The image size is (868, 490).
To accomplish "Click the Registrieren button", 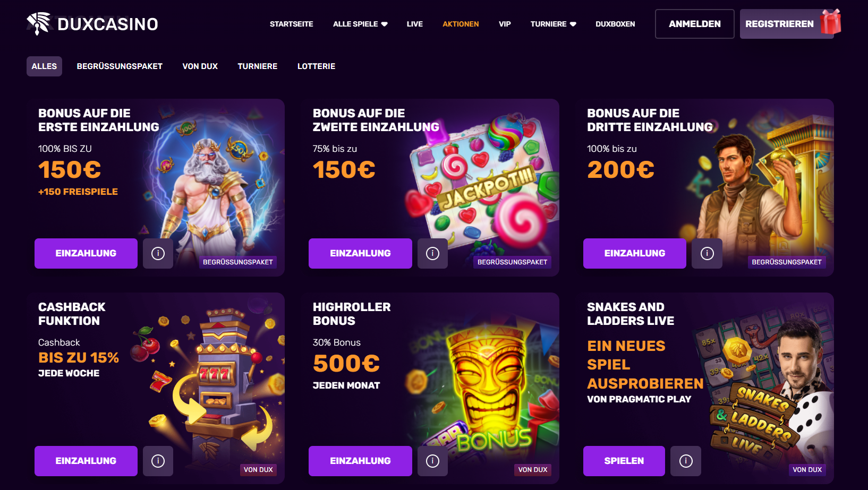I will tap(779, 24).
